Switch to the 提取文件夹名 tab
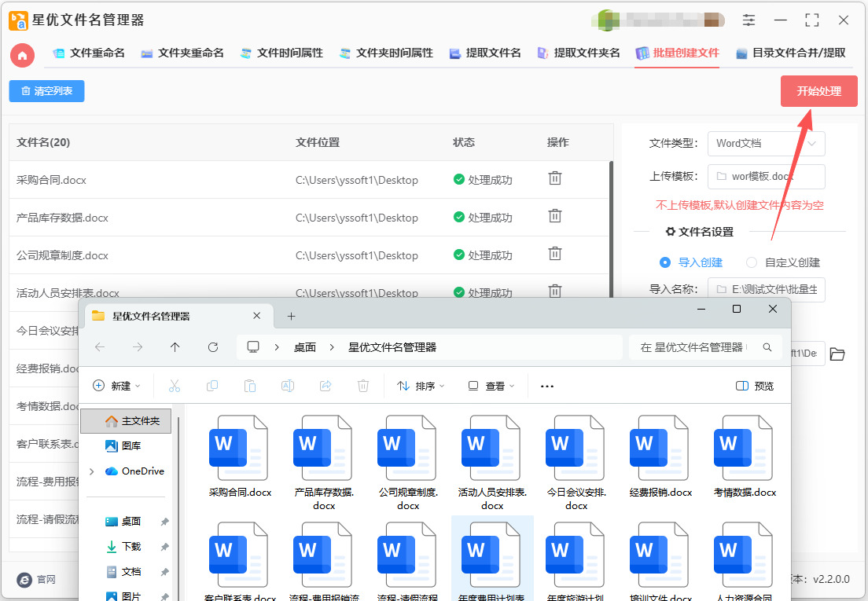The image size is (868, 601). 579,53
